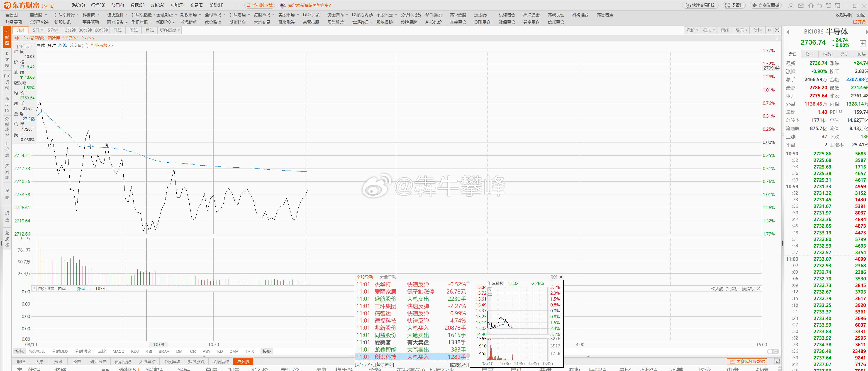Open the 深度F9 sidebar panel
868x371 pixels.
(7, 104)
